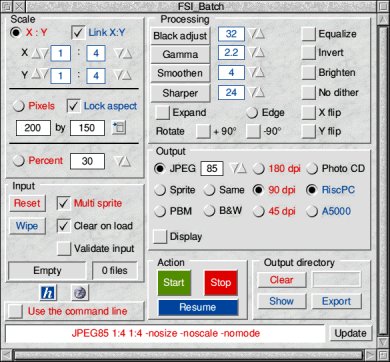The image size is (390, 362).
Task: Click the Sharper value stepper arrows
Action: 256,93
